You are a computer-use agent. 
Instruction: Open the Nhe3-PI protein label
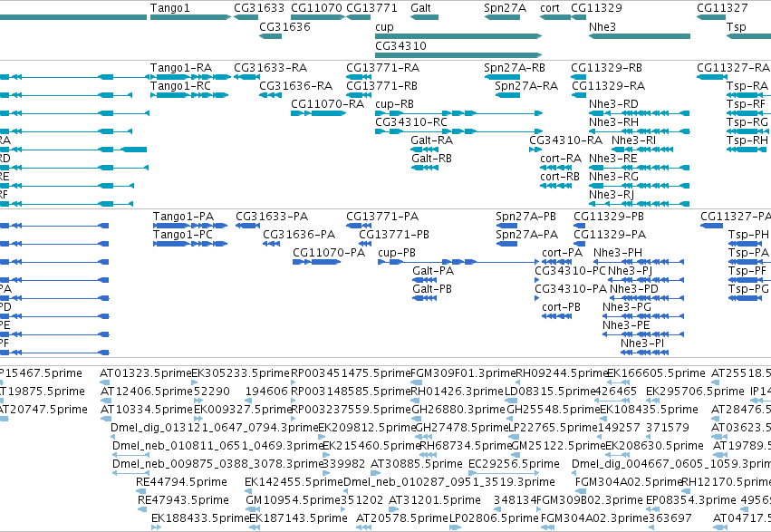coord(642,343)
